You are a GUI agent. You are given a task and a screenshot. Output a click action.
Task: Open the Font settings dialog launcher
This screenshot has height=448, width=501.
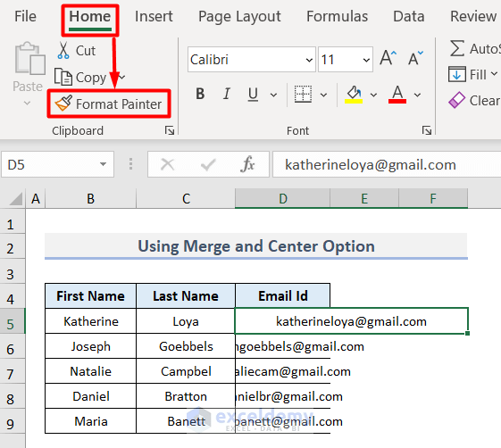(x=427, y=130)
